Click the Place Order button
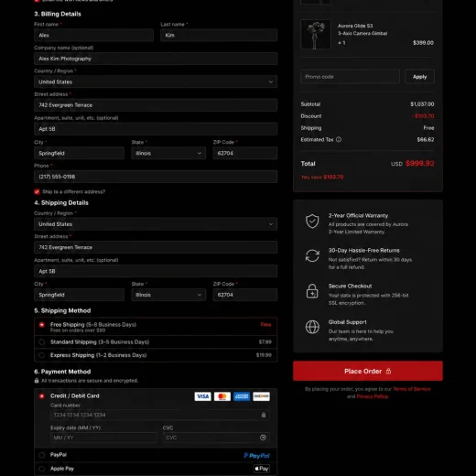 [368, 371]
